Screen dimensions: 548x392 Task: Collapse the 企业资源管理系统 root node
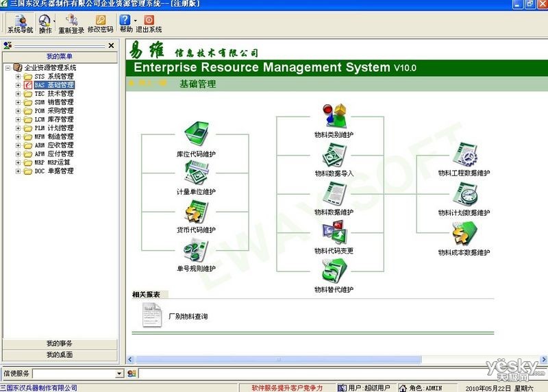pos(8,67)
